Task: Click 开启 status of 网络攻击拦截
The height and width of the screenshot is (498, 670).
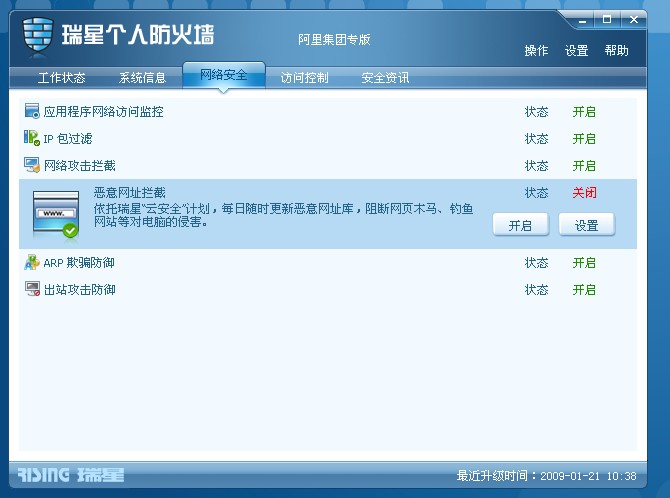Action: click(584, 165)
